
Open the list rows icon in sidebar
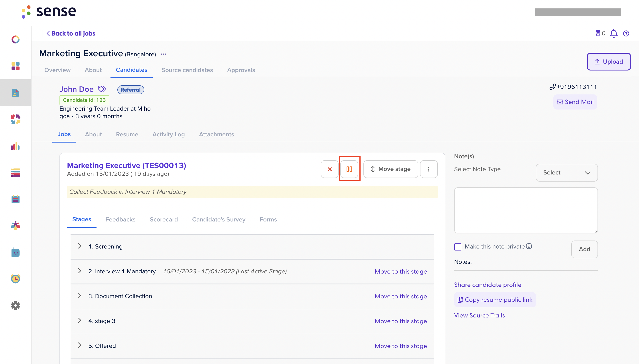16,172
